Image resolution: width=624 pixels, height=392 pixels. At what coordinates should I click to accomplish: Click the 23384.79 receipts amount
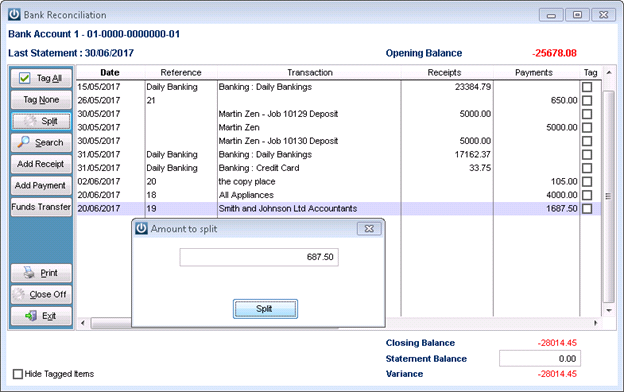[473, 87]
